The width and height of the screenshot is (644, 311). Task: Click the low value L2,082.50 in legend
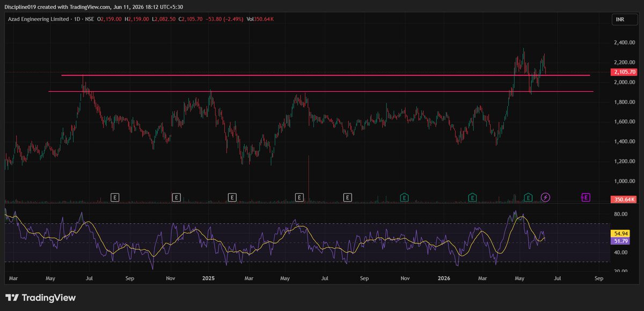point(163,19)
